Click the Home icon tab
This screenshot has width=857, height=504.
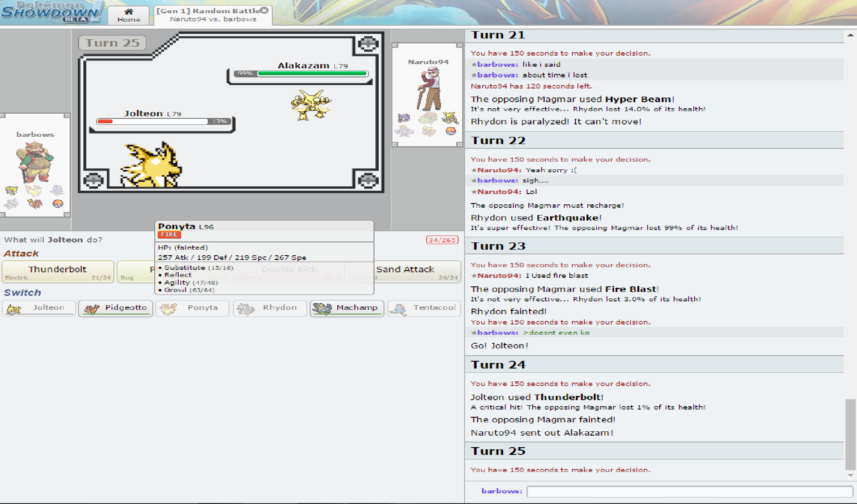tap(128, 15)
